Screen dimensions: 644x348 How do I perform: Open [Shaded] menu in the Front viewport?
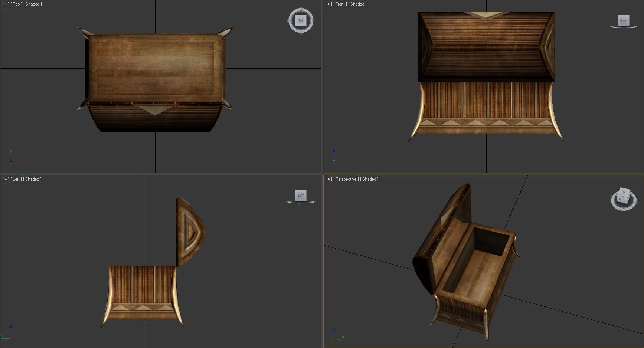pos(357,4)
